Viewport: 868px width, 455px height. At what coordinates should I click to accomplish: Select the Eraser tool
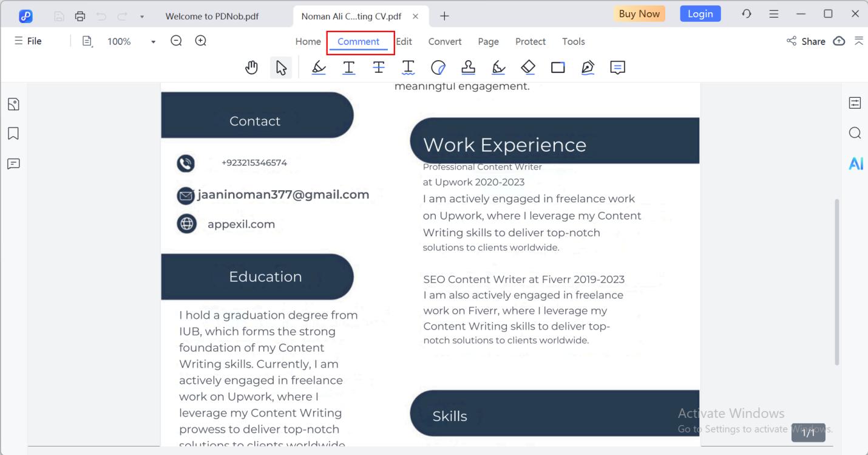coord(528,67)
